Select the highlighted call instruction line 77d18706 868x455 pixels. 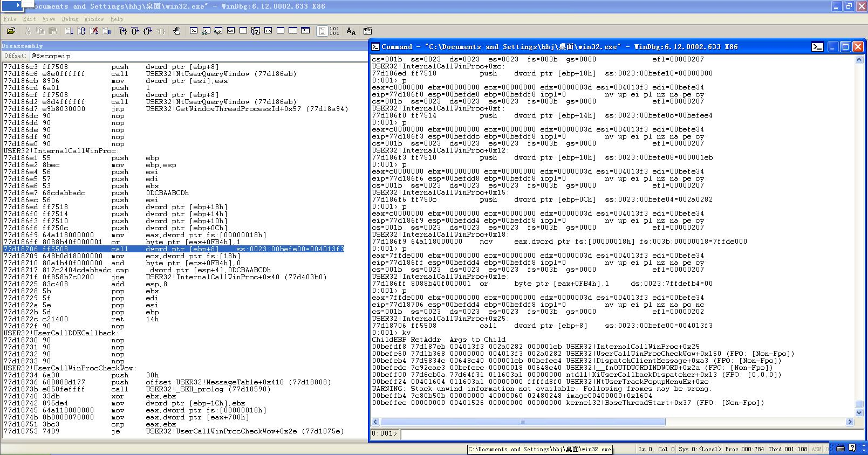pos(174,249)
